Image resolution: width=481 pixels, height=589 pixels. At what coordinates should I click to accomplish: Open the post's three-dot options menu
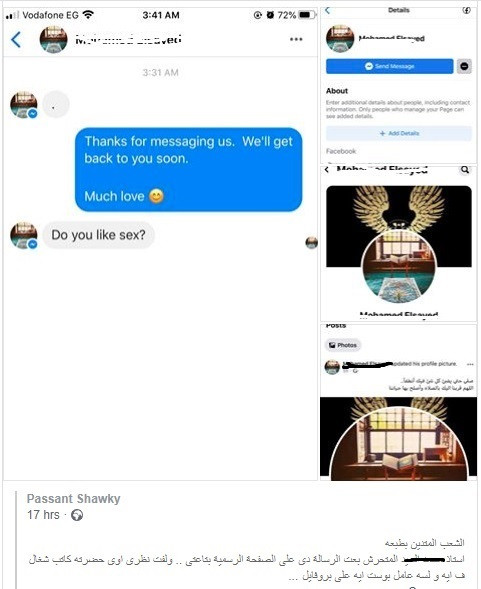(x=470, y=364)
